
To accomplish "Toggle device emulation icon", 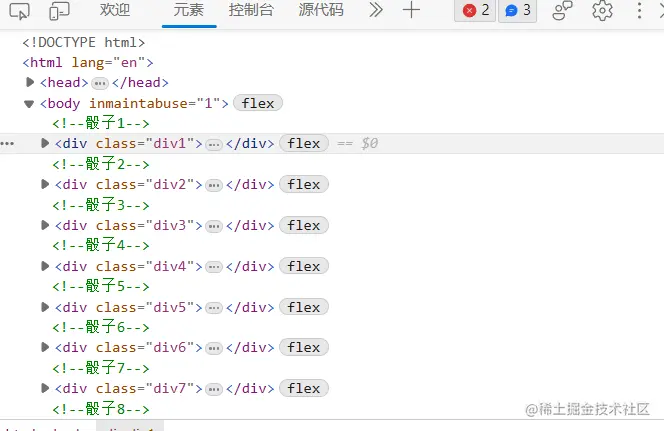I will click(x=59, y=11).
